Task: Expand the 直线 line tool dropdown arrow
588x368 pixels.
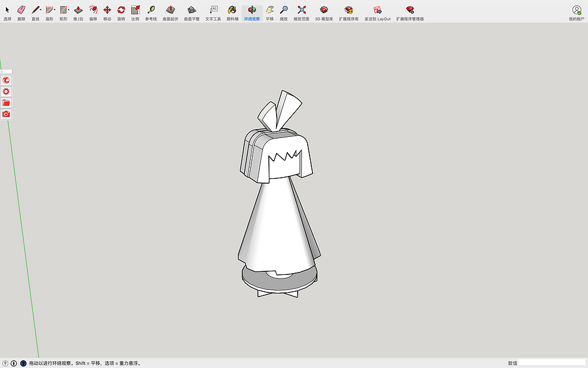Action: [41, 10]
